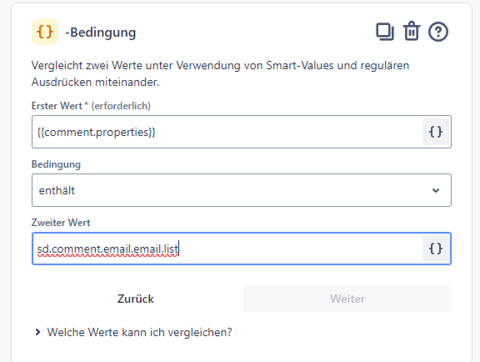Viewport: 480px width, 362px height.
Task: Click the Erster Wert field label
Action: tap(57, 106)
